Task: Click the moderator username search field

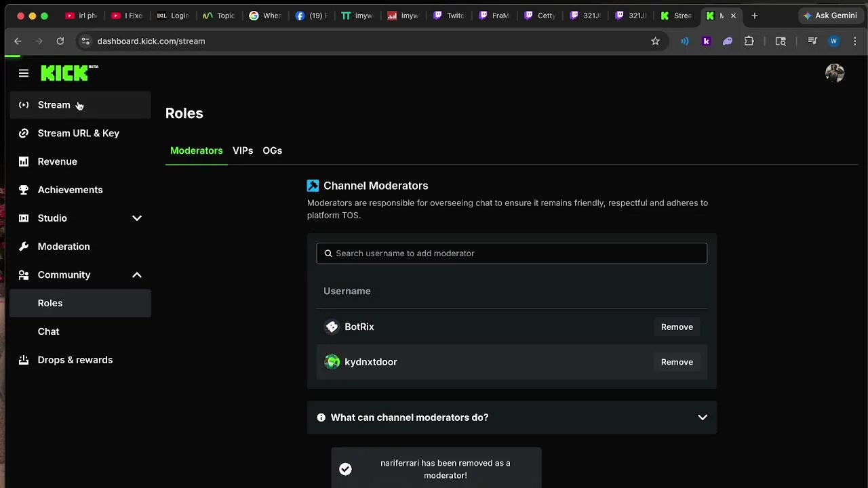Action: pos(511,253)
